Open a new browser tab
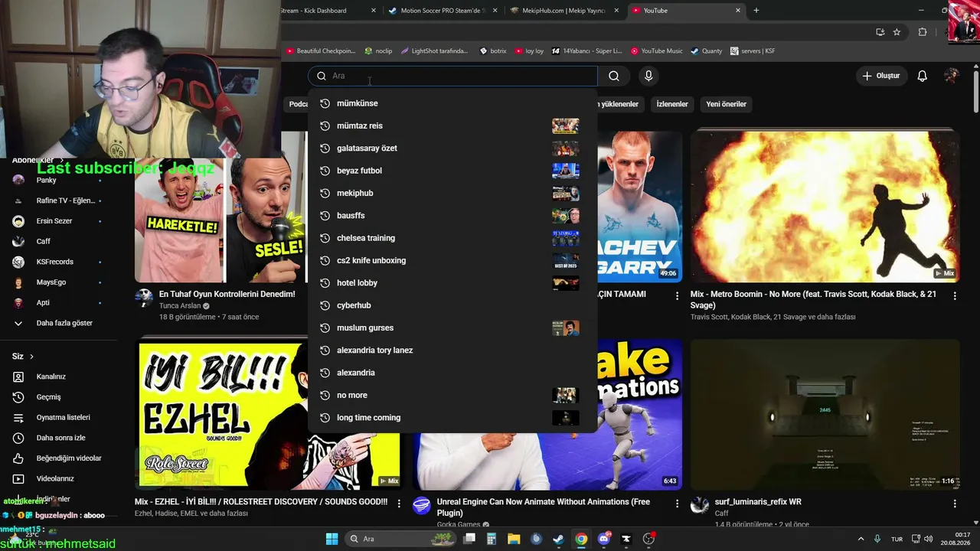Image resolution: width=980 pixels, height=551 pixels. 756,11
